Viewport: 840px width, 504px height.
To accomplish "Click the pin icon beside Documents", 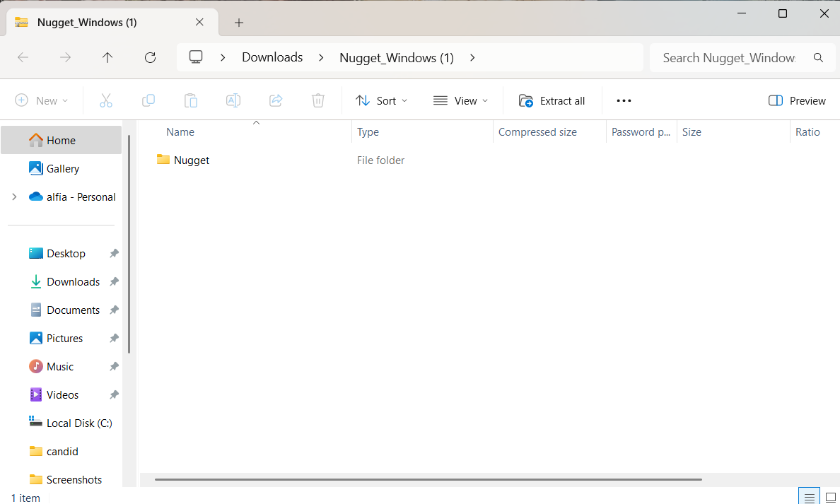I will point(114,310).
